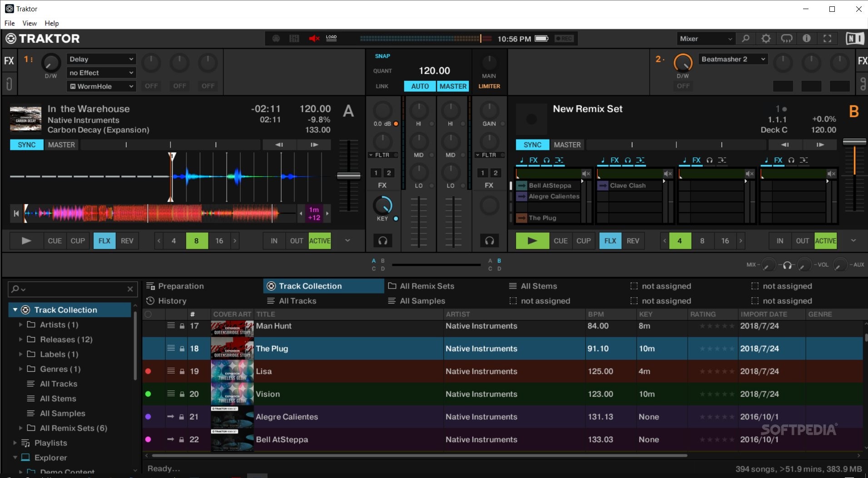Clear the browser search field
Screen dimensions: 868x478
pos(130,289)
